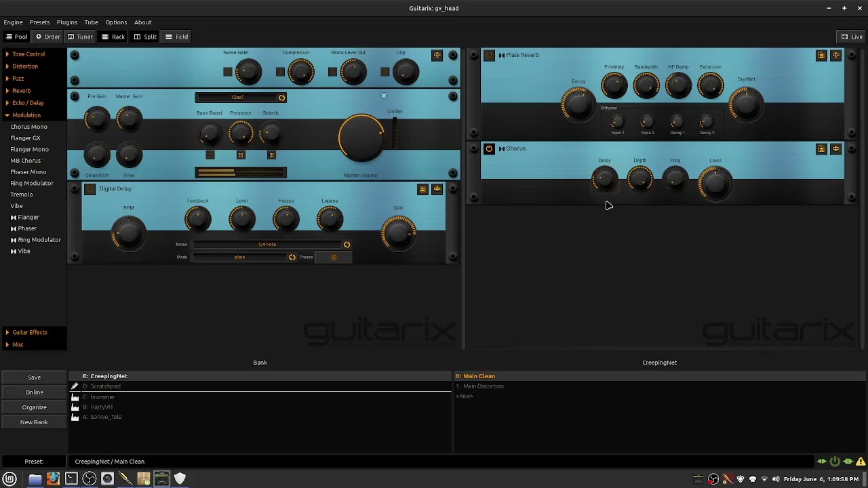This screenshot has width=868, height=488.
Task: Open the Plugins menu
Action: 66,22
